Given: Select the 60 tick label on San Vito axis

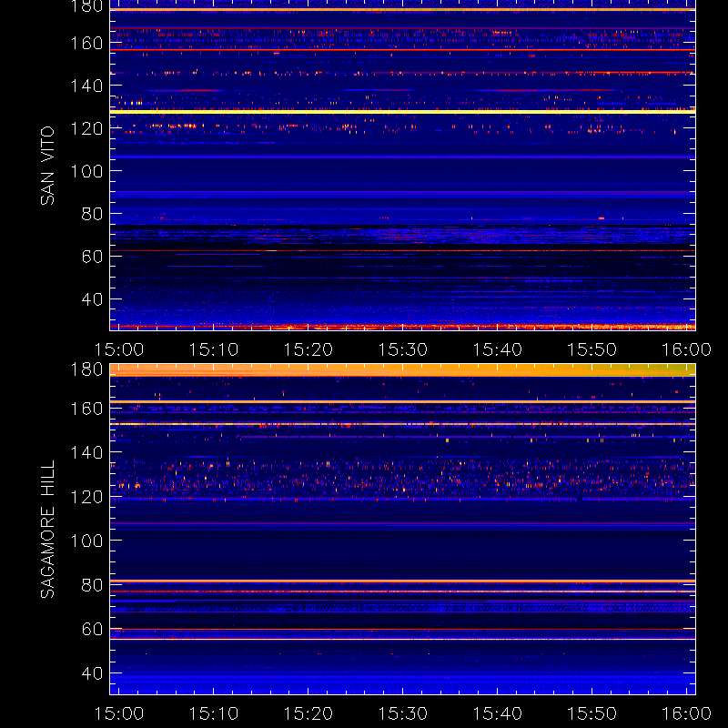Looking at the screenshot, I should tap(92, 257).
